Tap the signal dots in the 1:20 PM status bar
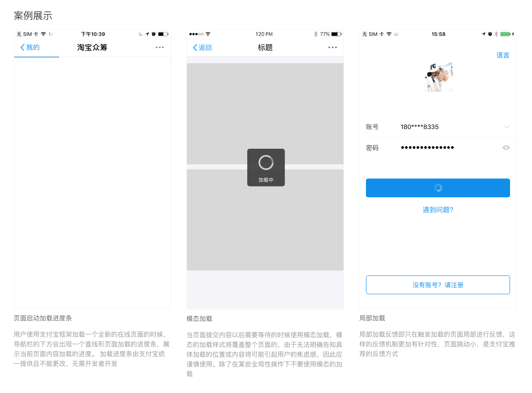The width and height of the screenshot is (532, 393). (x=196, y=34)
